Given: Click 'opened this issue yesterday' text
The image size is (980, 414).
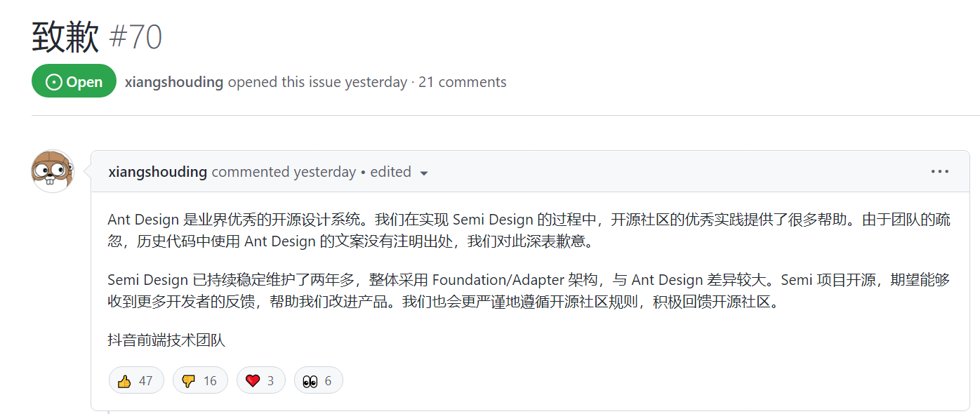Looking at the screenshot, I should 317,82.
